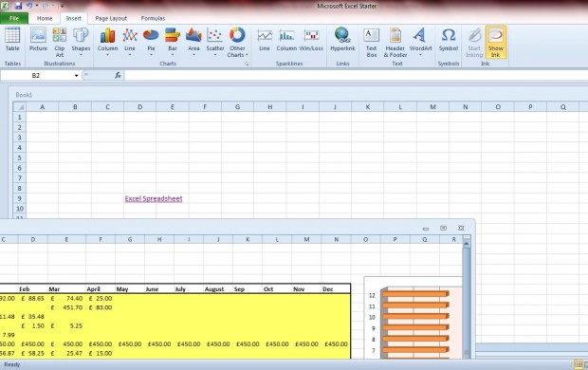Switch to the Home tab

45,18
